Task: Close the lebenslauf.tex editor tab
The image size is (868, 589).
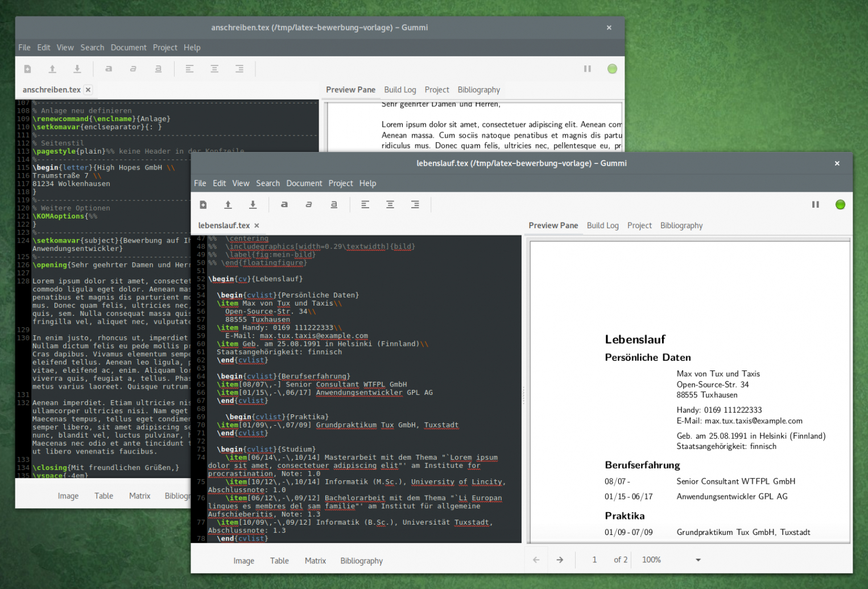Action: tap(257, 226)
